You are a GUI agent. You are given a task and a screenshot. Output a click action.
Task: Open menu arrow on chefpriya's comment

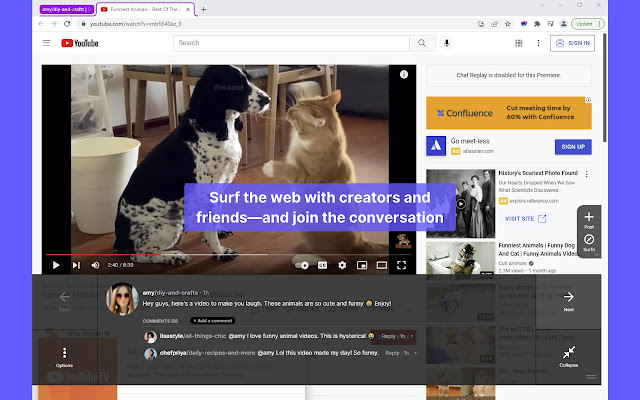(416, 353)
